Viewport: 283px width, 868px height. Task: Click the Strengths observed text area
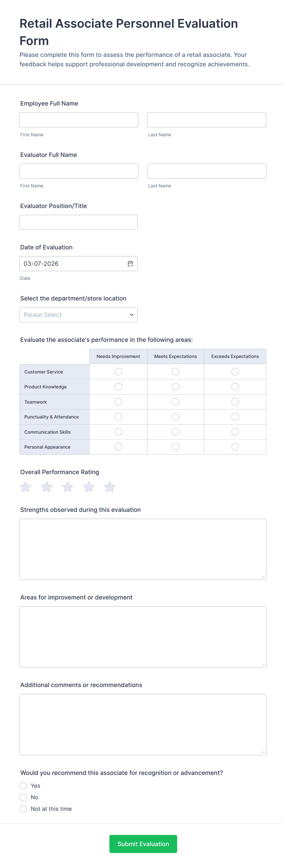click(143, 549)
